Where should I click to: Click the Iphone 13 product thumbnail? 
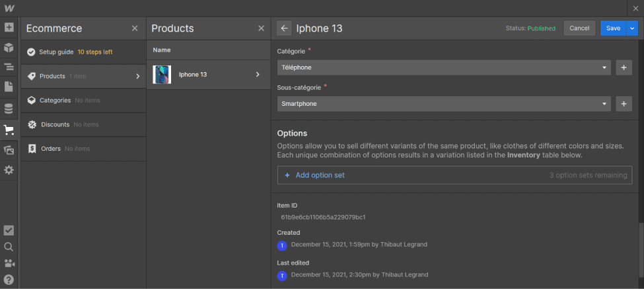162,75
